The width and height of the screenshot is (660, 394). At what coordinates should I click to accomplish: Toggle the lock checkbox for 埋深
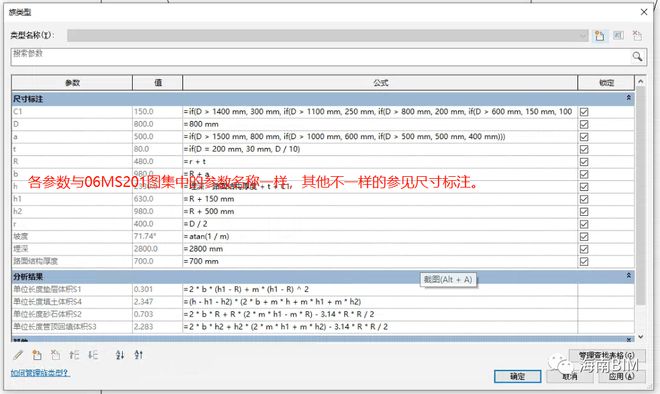(584, 249)
